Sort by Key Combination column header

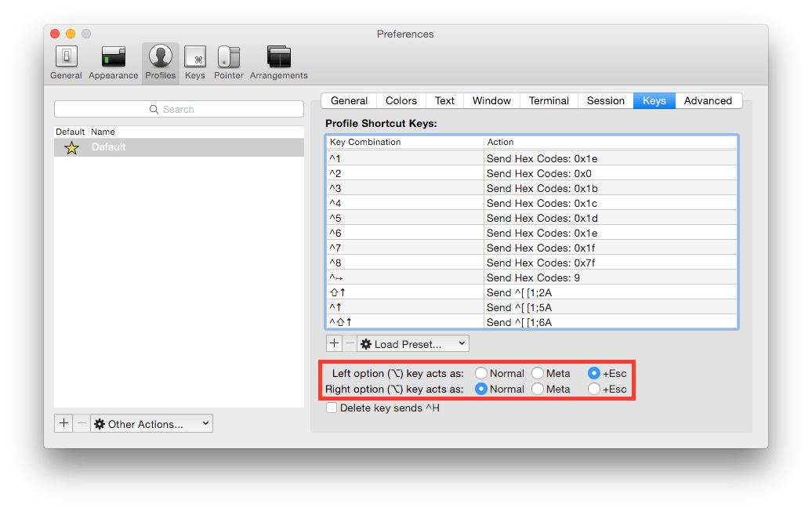pyautogui.click(x=405, y=142)
